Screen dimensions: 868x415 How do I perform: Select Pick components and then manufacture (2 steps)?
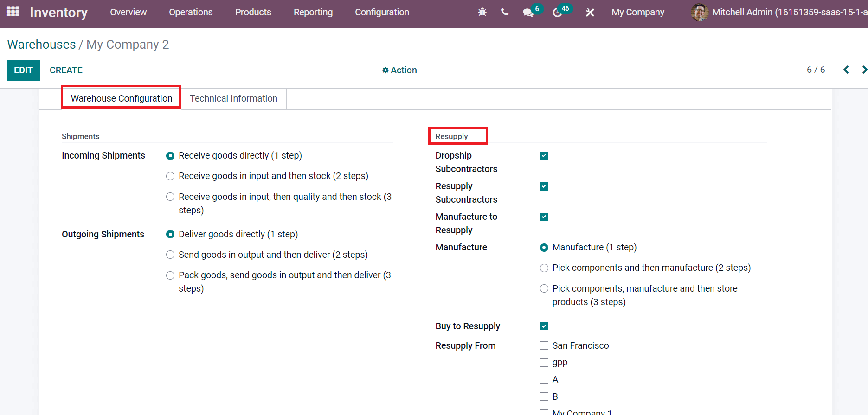pos(544,268)
